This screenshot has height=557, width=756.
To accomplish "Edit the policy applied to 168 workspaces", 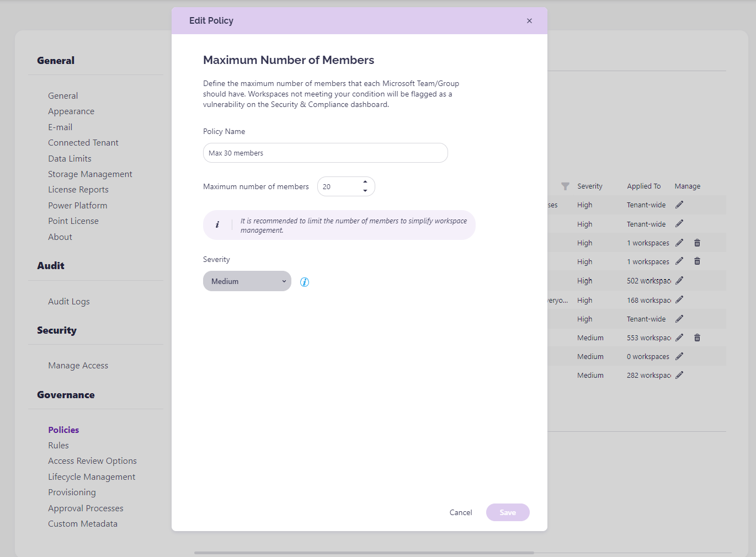I will (679, 299).
